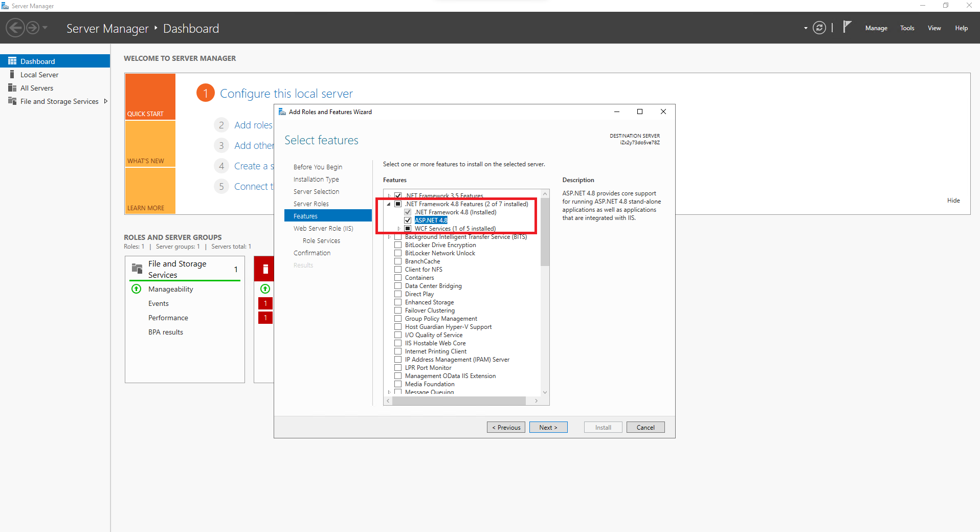Expand the WCF Services node
This screenshot has width=980, height=532.
(x=399, y=229)
